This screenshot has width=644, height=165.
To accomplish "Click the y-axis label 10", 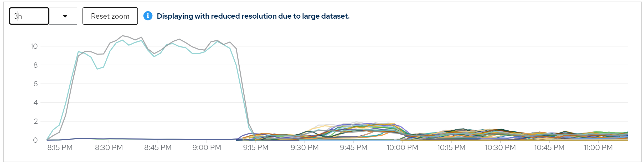I will click(34, 46).
